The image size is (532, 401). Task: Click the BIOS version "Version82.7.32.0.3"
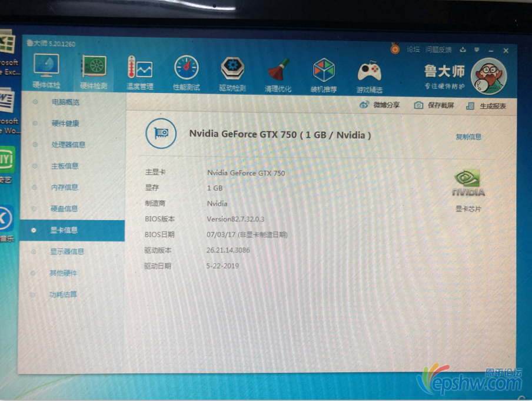click(235, 219)
